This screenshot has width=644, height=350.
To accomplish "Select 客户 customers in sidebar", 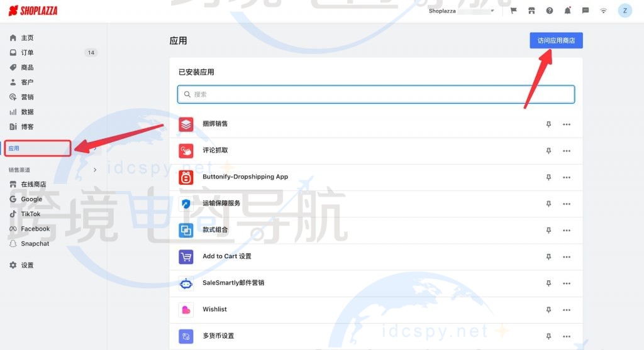I will tap(27, 82).
